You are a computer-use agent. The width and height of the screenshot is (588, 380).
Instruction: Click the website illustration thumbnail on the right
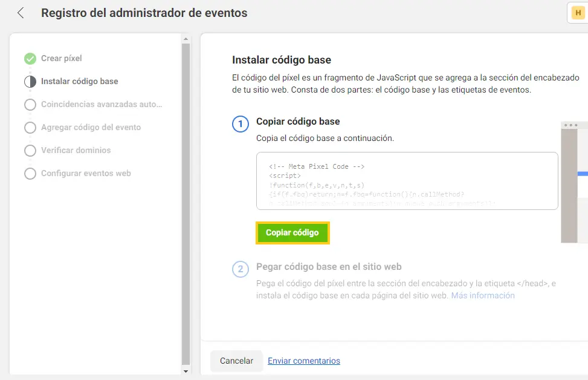tap(575, 182)
